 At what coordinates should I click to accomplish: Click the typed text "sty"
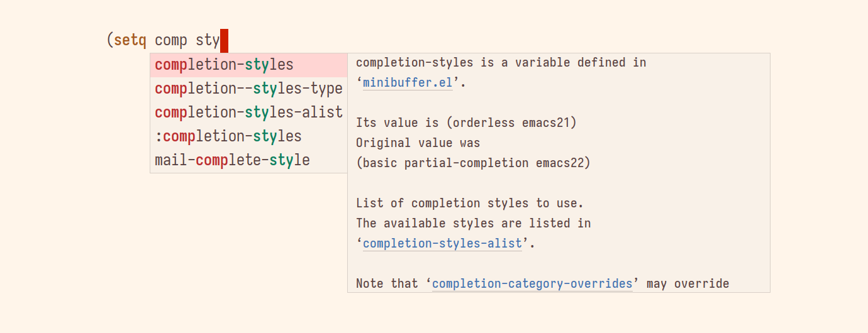[208, 41]
